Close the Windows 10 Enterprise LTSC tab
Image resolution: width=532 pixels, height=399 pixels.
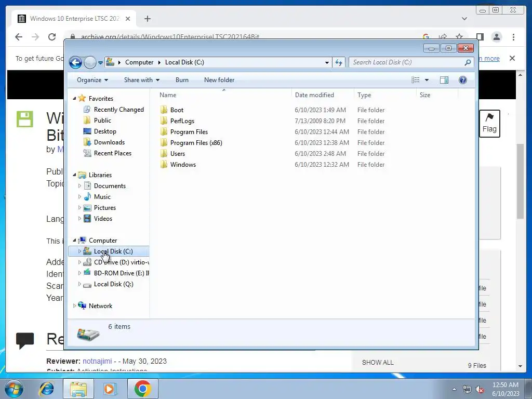click(x=128, y=19)
